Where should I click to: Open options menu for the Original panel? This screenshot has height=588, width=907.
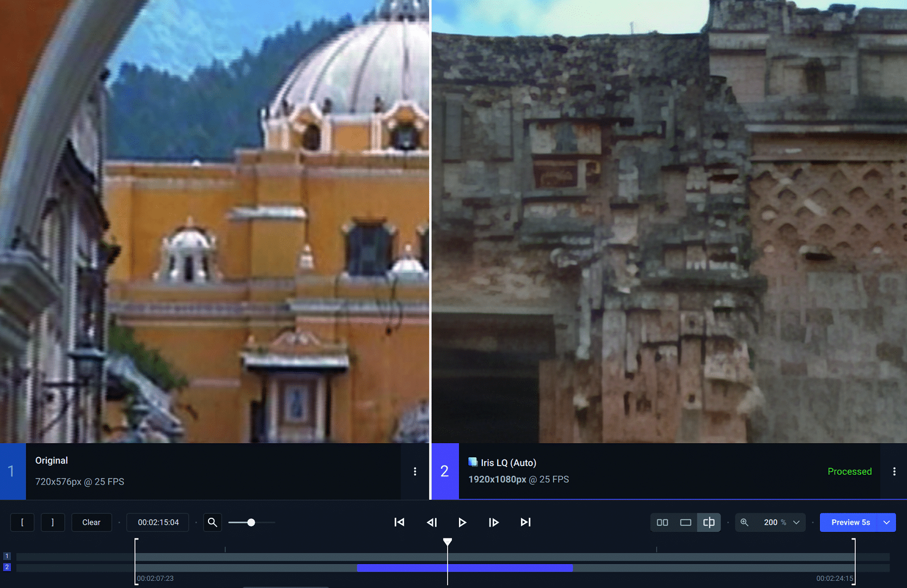[415, 471]
